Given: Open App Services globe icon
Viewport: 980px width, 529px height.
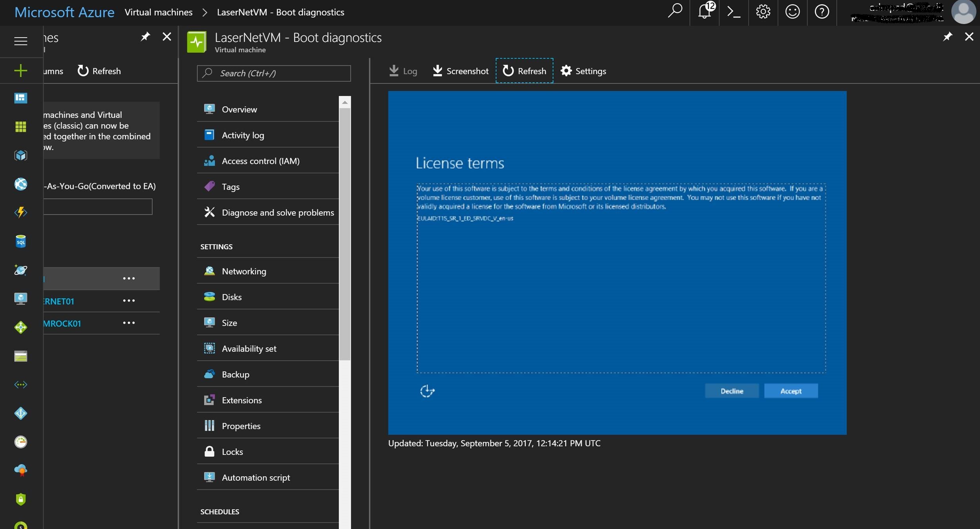Looking at the screenshot, I should (21, 184).
